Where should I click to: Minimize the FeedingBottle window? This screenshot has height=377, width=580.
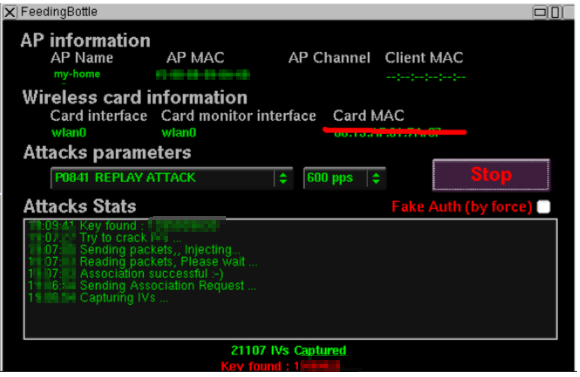pos(540,12)
